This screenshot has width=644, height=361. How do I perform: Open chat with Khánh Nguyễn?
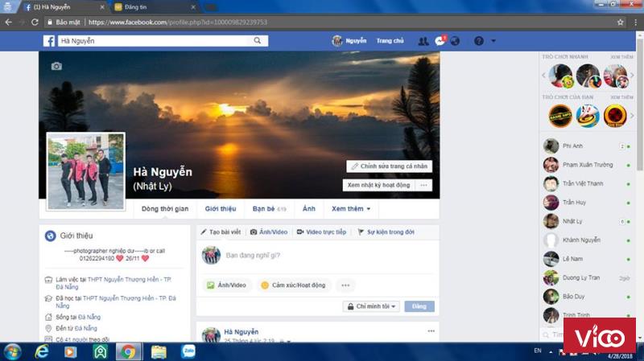click(588, 240)
